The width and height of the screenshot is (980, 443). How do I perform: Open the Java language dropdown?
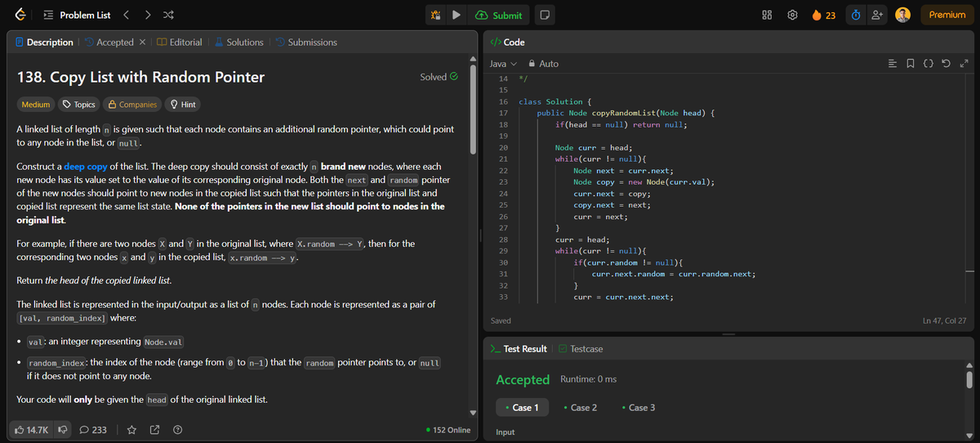pyautogui.click(x=503, y=64)
